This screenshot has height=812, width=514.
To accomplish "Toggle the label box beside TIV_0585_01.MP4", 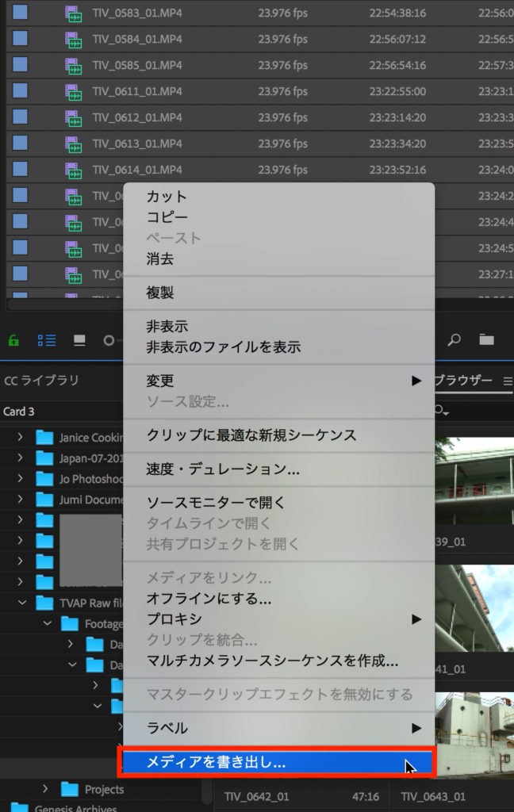I will tap(20, 66).
